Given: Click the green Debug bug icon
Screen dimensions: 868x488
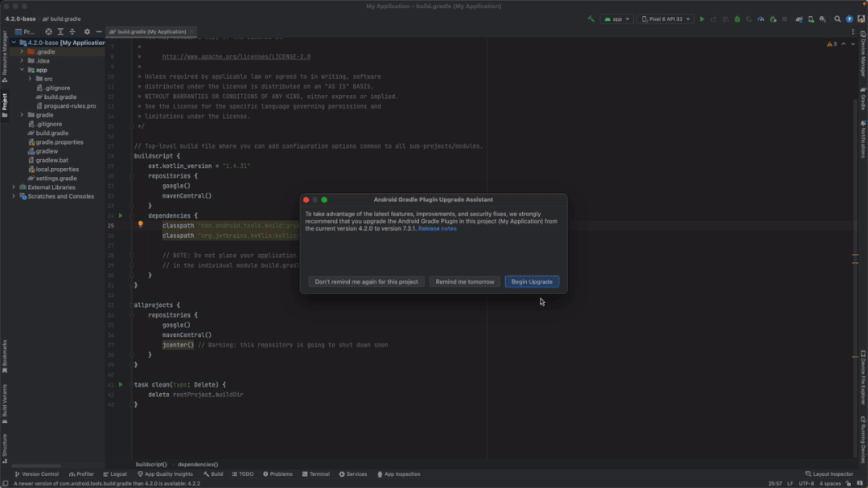Looking at the screenshot, I should 737,19.
